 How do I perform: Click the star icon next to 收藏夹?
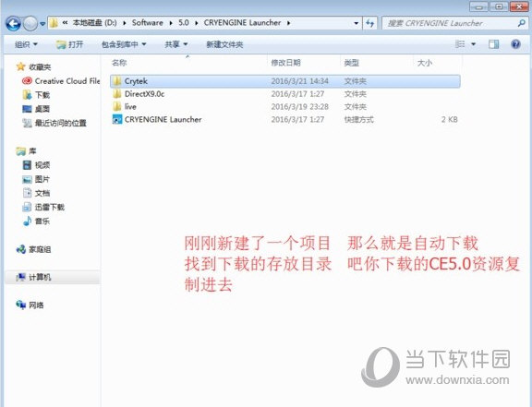(20, 66)
